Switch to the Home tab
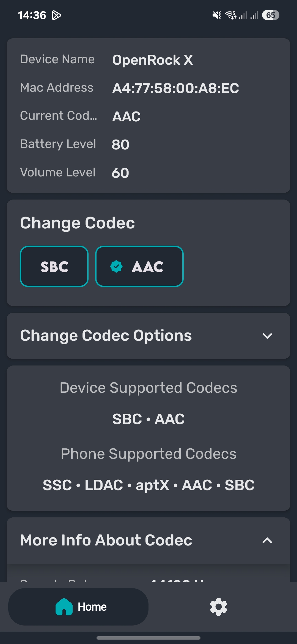Viewport: 297px width, 644px height. 78,607
